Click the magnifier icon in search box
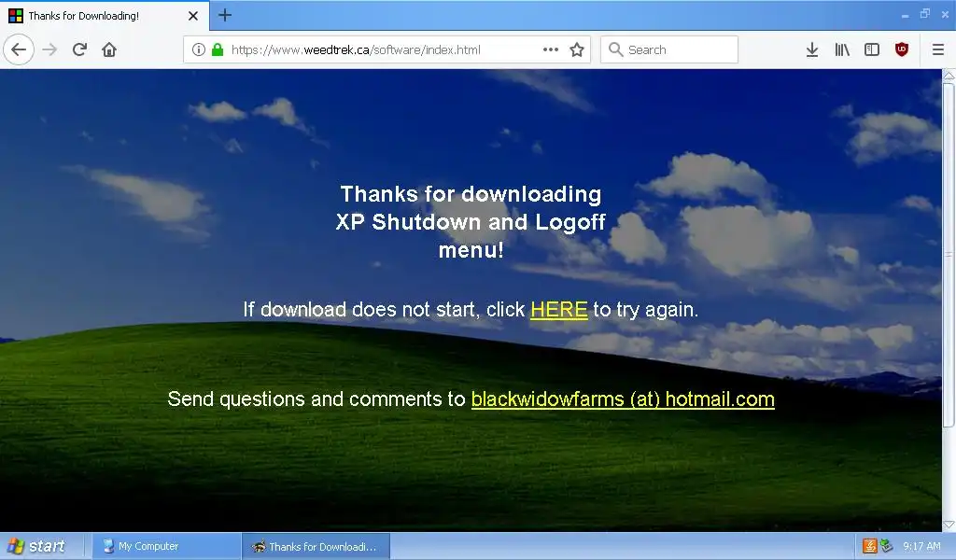Image resolution: width=956 pixels, height=560 pixels. 616,50
